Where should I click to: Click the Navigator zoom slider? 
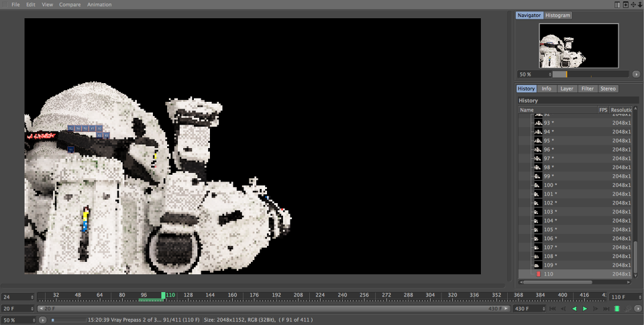(590, 74)
